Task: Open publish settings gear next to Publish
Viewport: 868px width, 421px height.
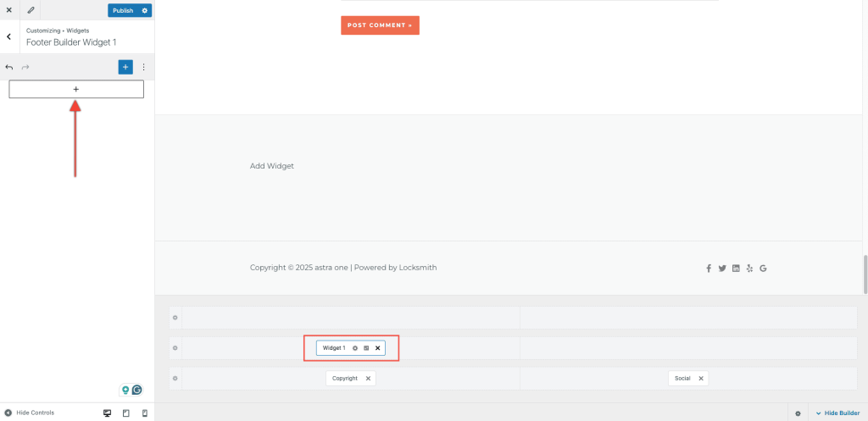Action: click(x=145, y=10)
